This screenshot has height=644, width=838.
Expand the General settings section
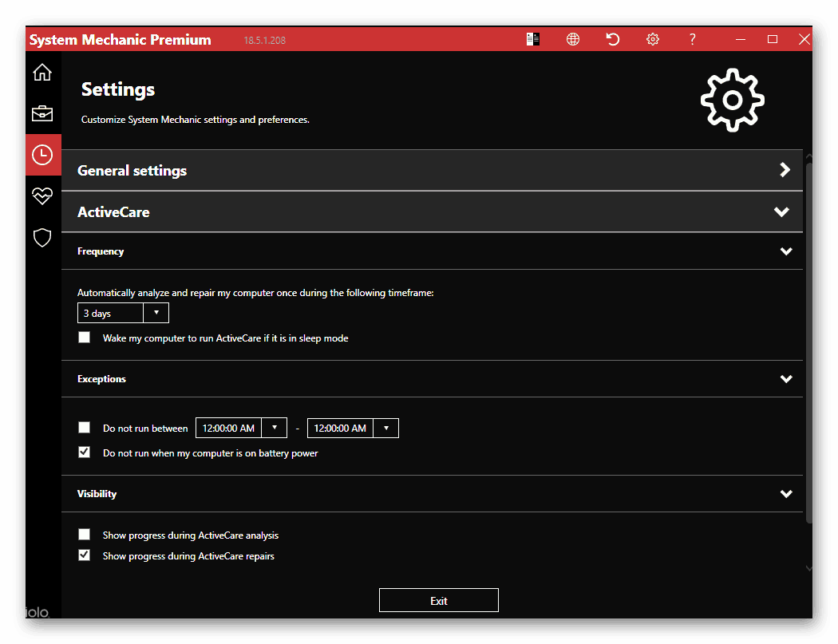(x=432, y=171)
